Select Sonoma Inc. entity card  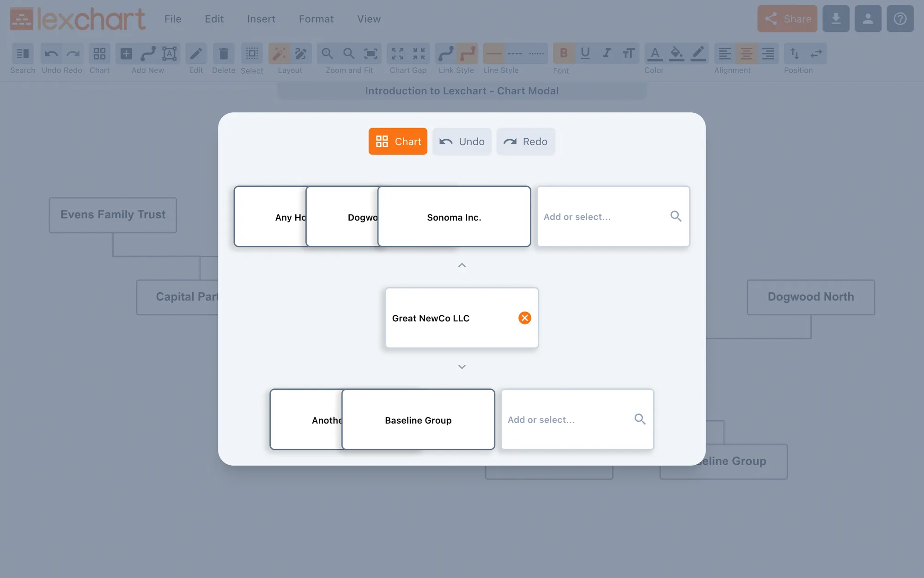coord(454,216)
